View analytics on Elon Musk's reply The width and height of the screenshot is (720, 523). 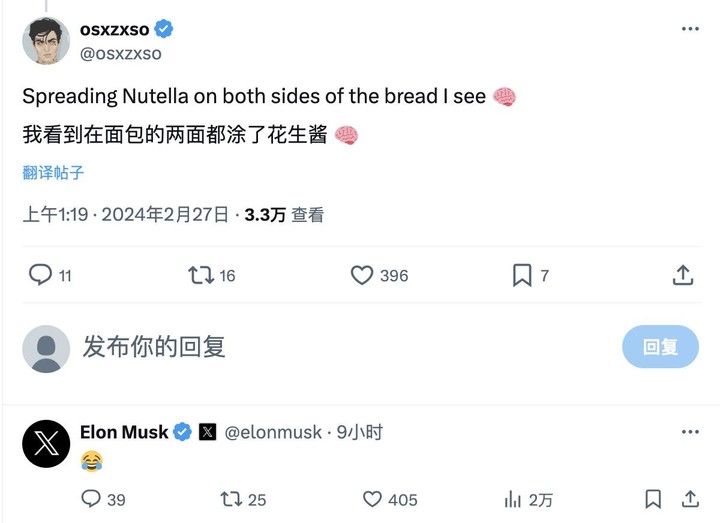point(513,499)
